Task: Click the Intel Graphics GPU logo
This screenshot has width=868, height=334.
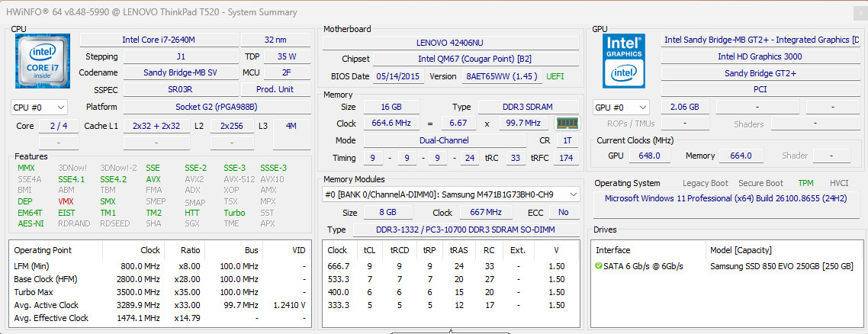Action: (624, 61)
